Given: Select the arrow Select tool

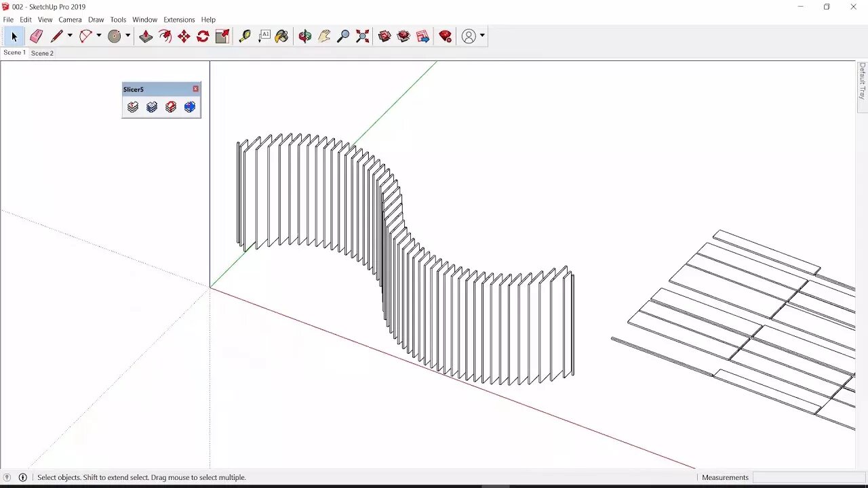Looking at the screenshot, I should pyautogui.click(x=14, y=37).
